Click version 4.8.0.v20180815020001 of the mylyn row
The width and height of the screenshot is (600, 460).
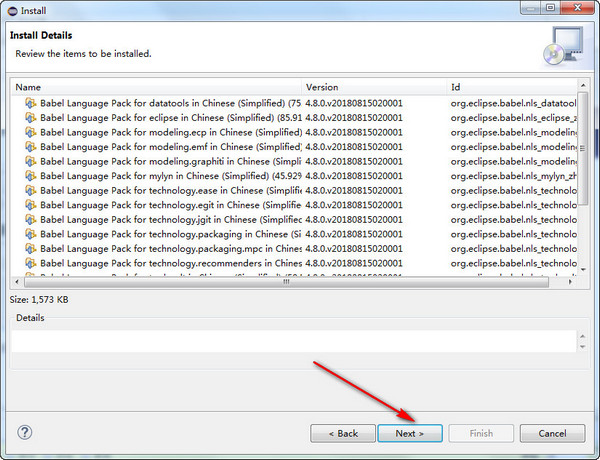(354, 176)
